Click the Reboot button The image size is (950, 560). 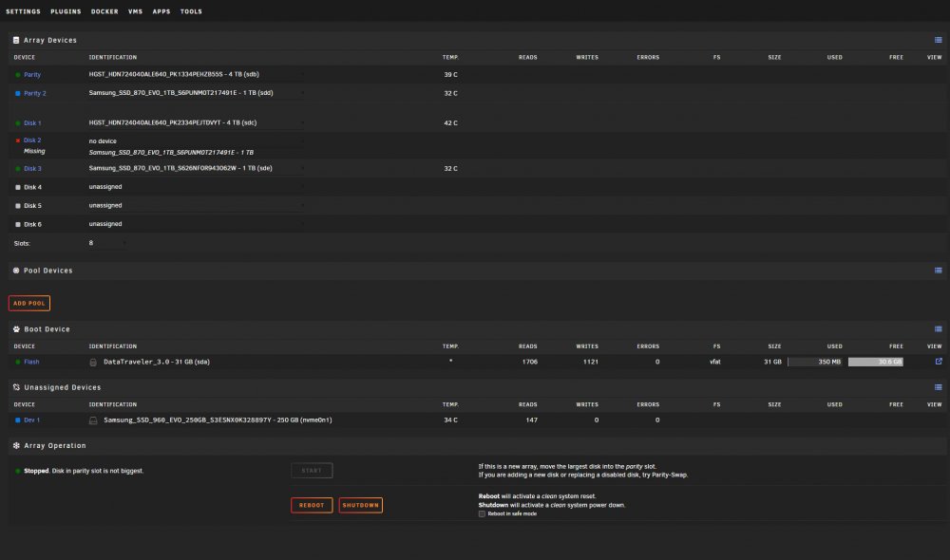pyautogui.click(x=312, y=505)
